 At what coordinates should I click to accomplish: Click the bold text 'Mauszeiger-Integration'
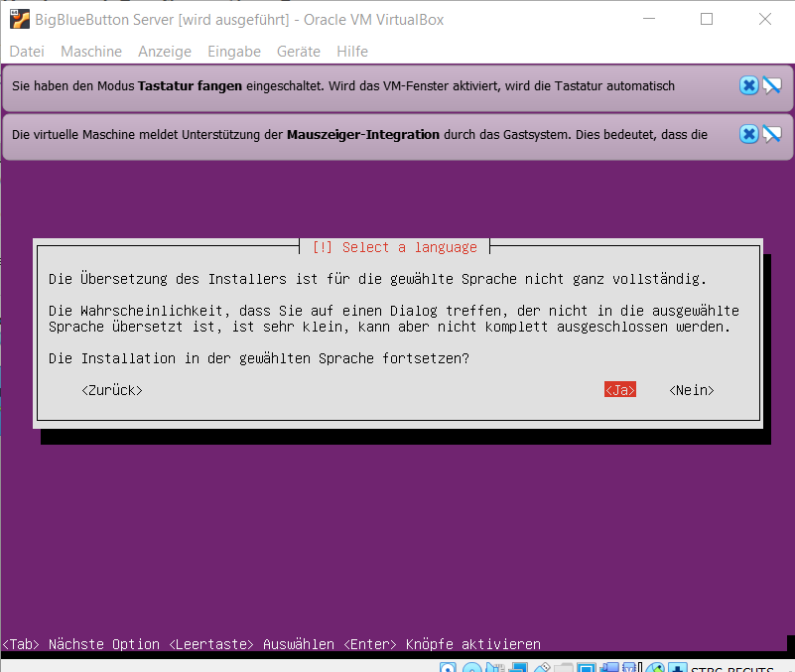(363, 134)
